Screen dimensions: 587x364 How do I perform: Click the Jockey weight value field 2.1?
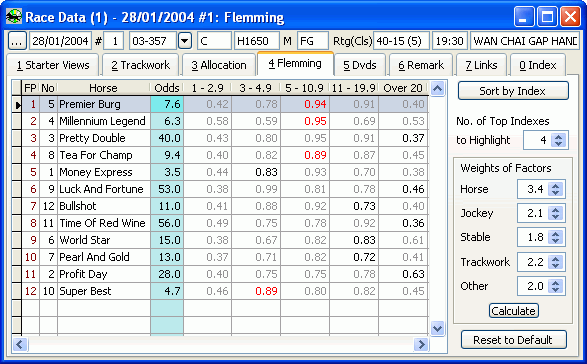tap(533, 213)
